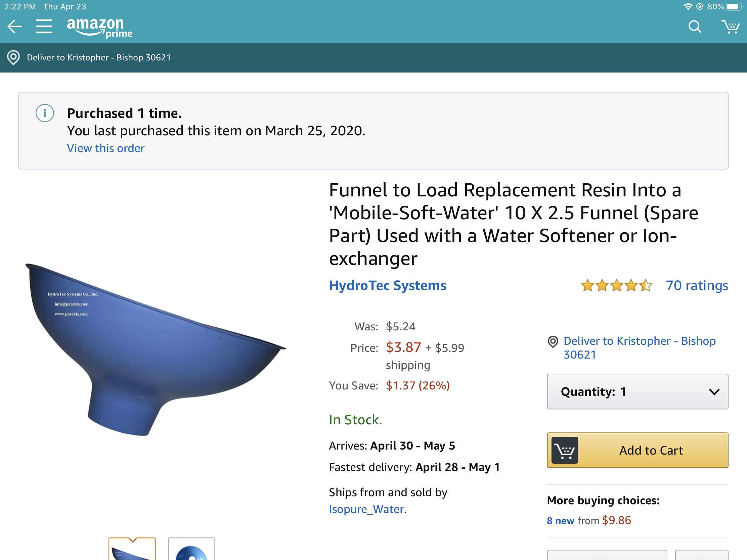
Task: Select the first funnel thumbnail
Action: [x=132, y=549]
